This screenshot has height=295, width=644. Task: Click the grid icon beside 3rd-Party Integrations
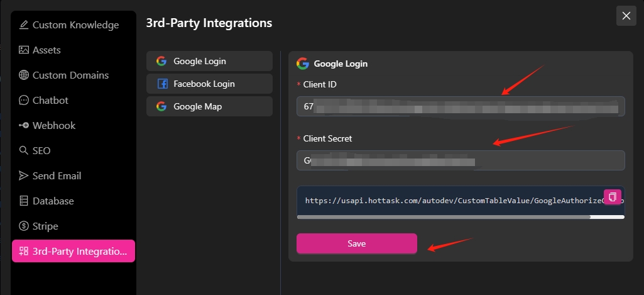click(24, 251)
